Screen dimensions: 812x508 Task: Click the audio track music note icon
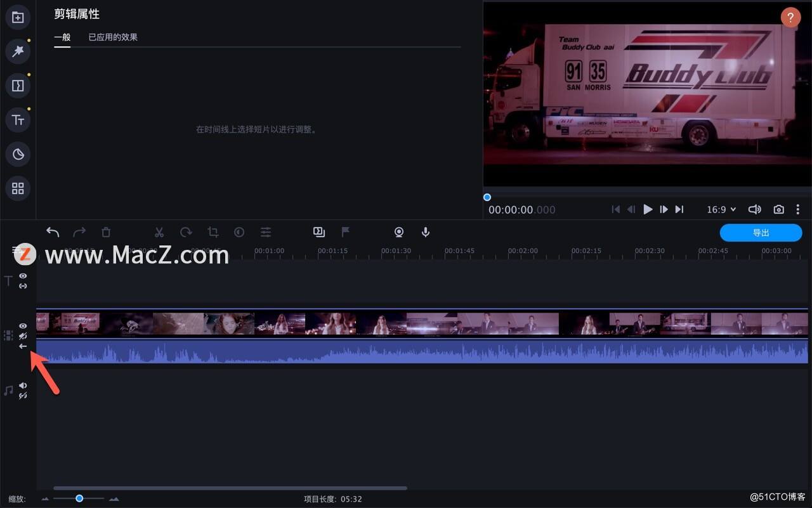(8, 391)
